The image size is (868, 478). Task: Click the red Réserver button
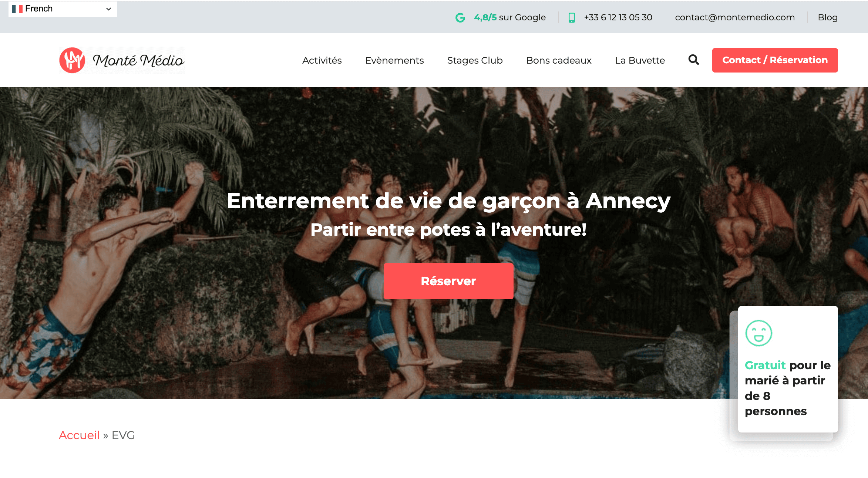[x=448, y=281]
